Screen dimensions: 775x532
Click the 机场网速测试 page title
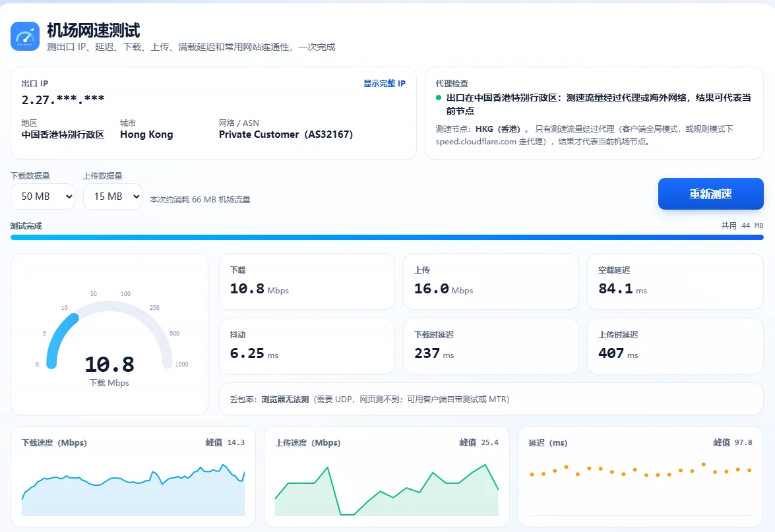click(x=94, y=30)
